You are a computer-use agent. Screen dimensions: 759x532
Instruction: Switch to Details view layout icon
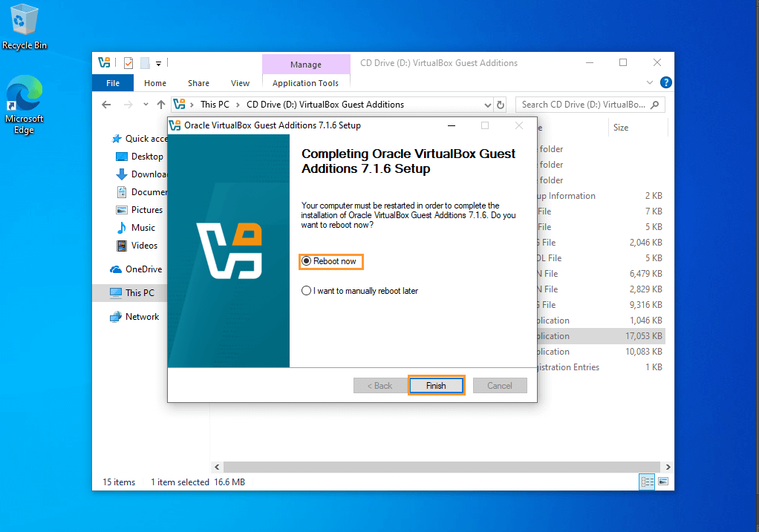tap(647, 482)
